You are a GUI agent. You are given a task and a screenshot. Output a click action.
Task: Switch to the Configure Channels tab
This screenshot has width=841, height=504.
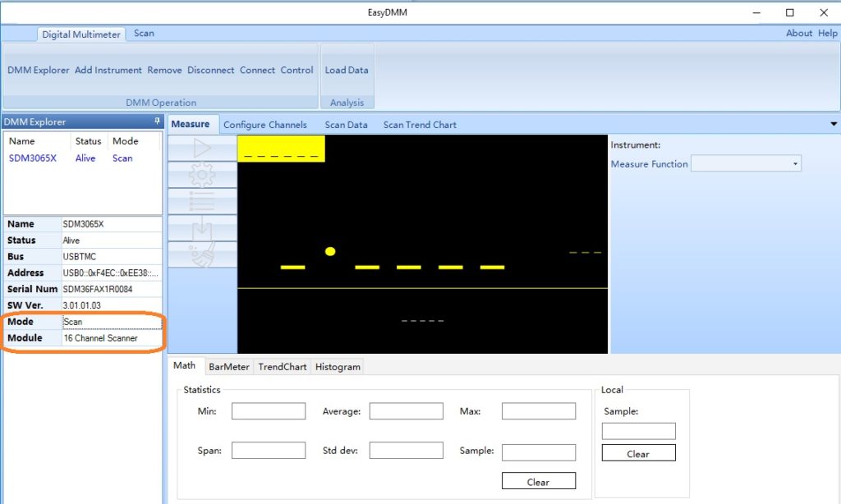tap(264, 125)
